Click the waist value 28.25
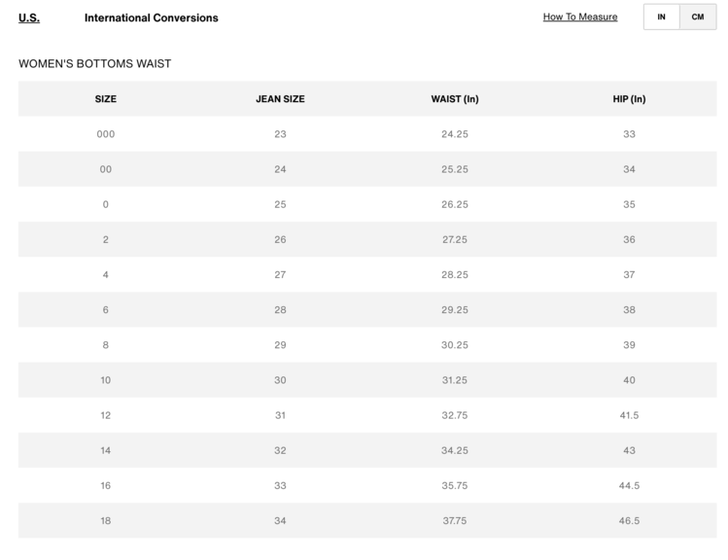The height and width of the screenshot is (560, 728). (x=454, y=275)
